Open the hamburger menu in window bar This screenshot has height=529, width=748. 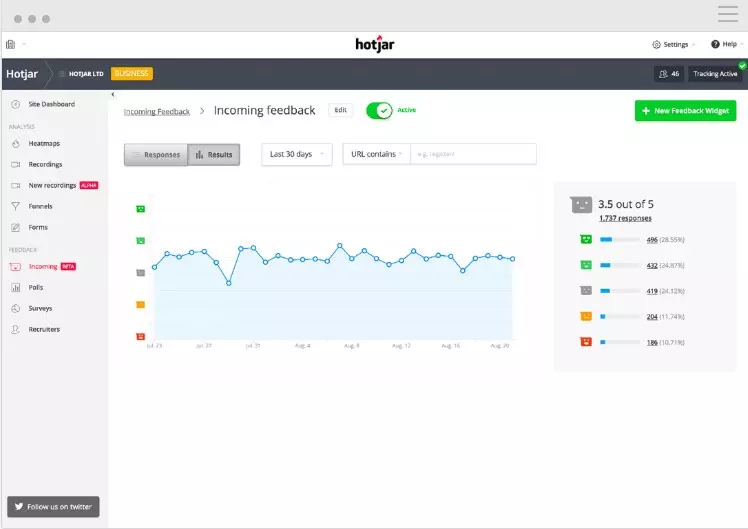(x=727, y=14)
